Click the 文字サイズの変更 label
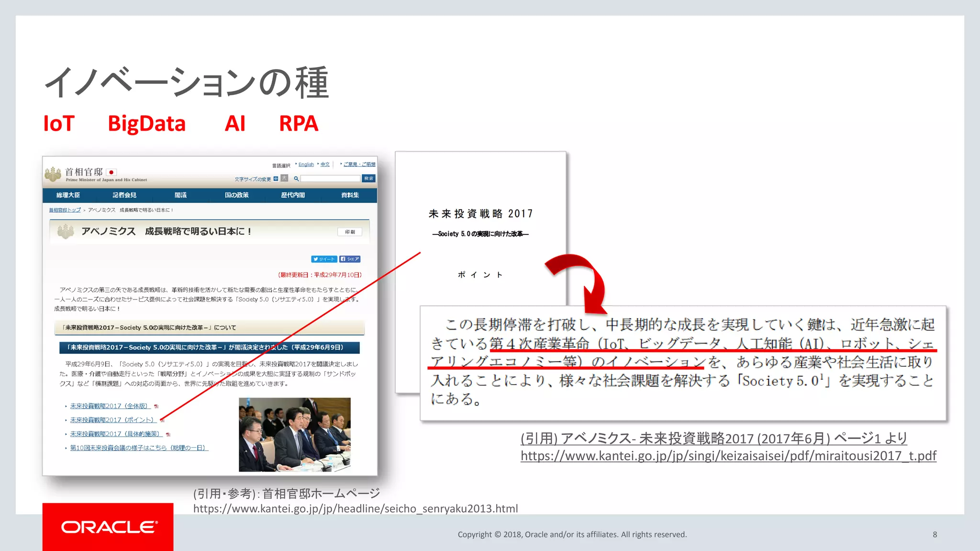The height and width of the screenshot is (551, 980). click(x=253, y=179)
